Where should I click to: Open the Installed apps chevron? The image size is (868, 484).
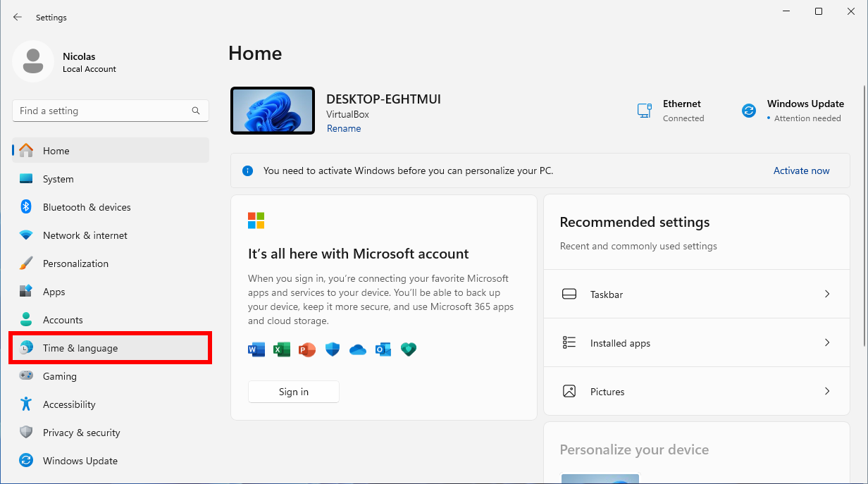pos(827,342)
